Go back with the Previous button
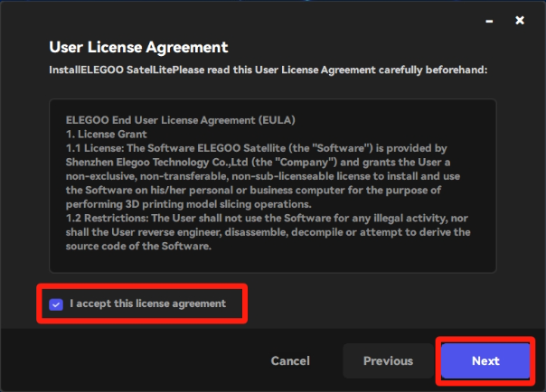The height and width of the screenshot is (392, 546). [388, 361]
